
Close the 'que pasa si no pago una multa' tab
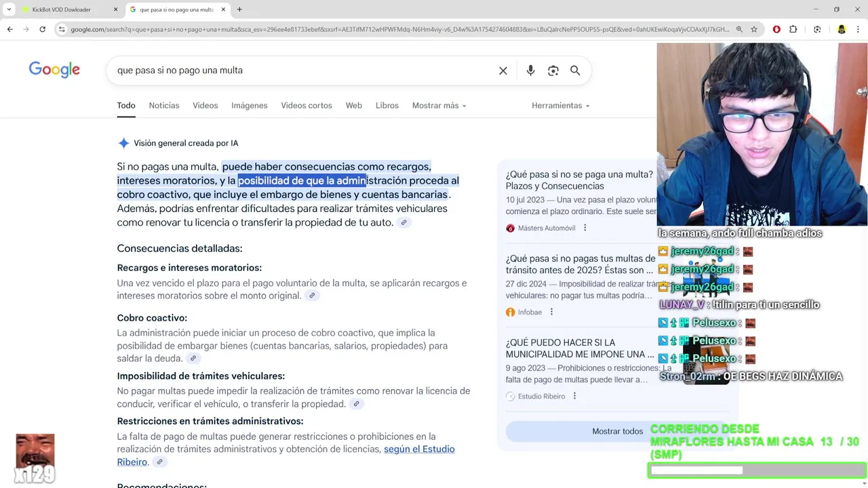(223, 9)
